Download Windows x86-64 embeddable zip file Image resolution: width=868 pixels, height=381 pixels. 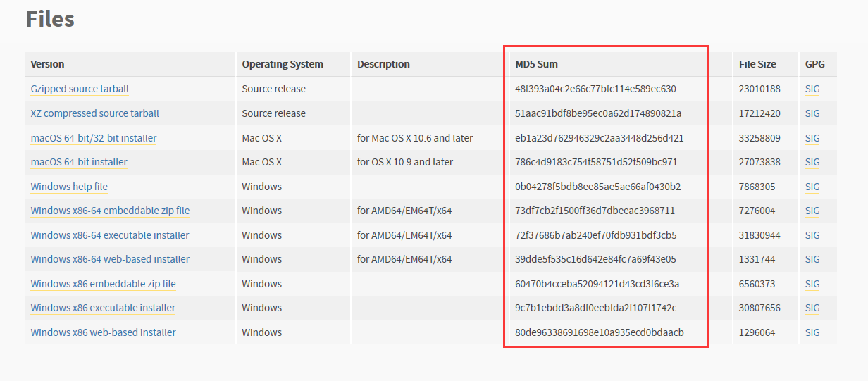pos(110,211)
